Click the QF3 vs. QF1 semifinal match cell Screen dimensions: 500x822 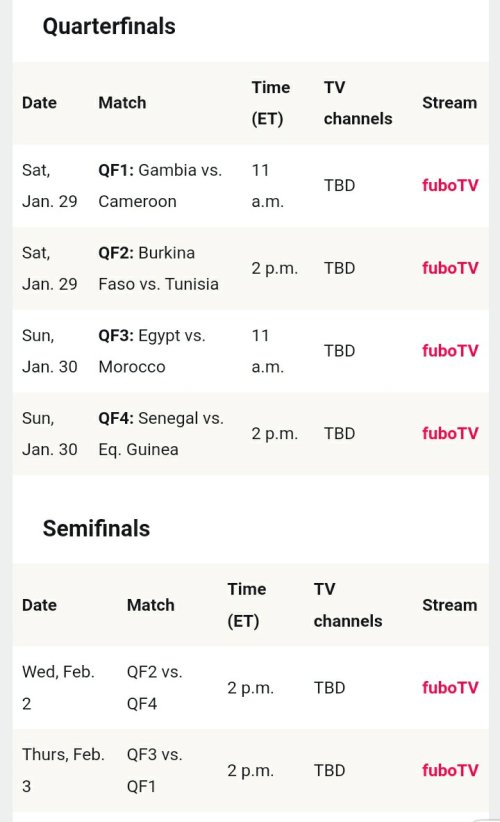[x=155, y=771]
